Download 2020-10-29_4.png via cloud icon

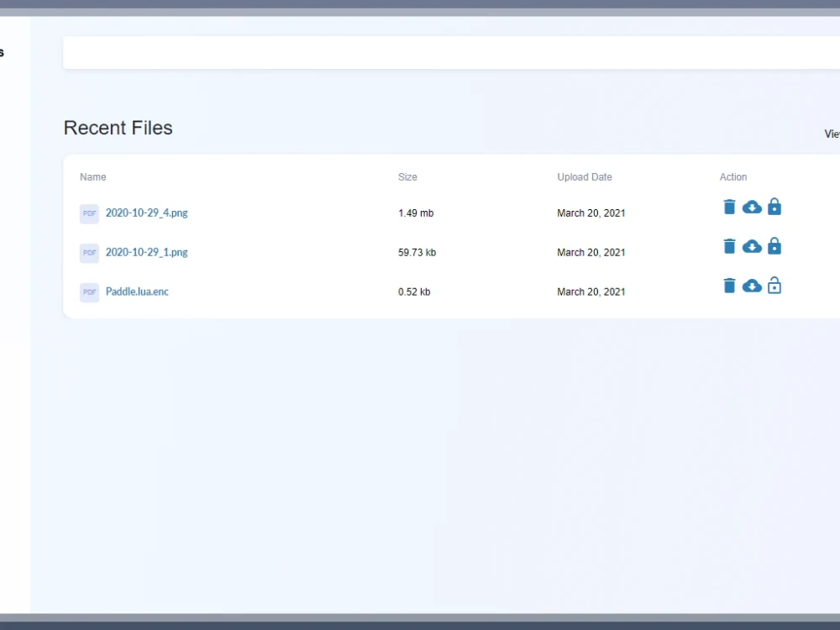(x=752, y=207)
